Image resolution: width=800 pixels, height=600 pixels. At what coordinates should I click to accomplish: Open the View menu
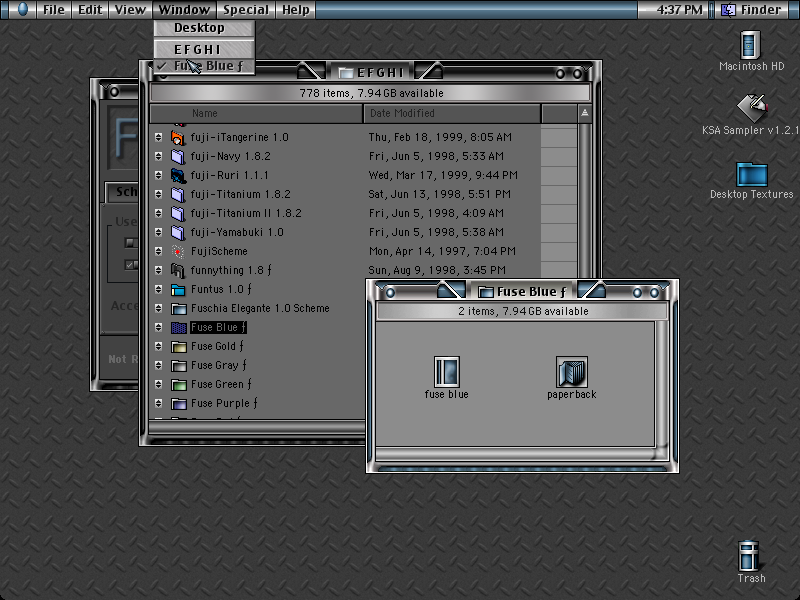pos(130,10)
